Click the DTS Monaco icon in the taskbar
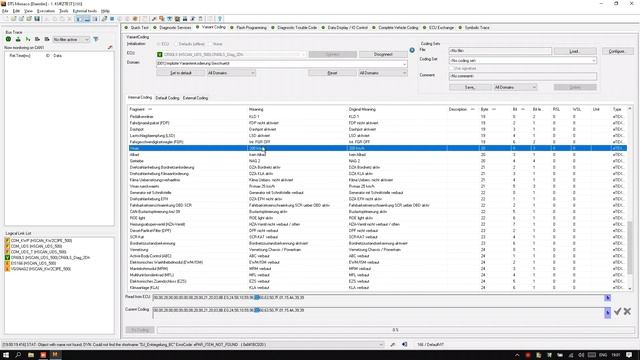The width and height of the screenshot is (640, 360). point(55,355)
